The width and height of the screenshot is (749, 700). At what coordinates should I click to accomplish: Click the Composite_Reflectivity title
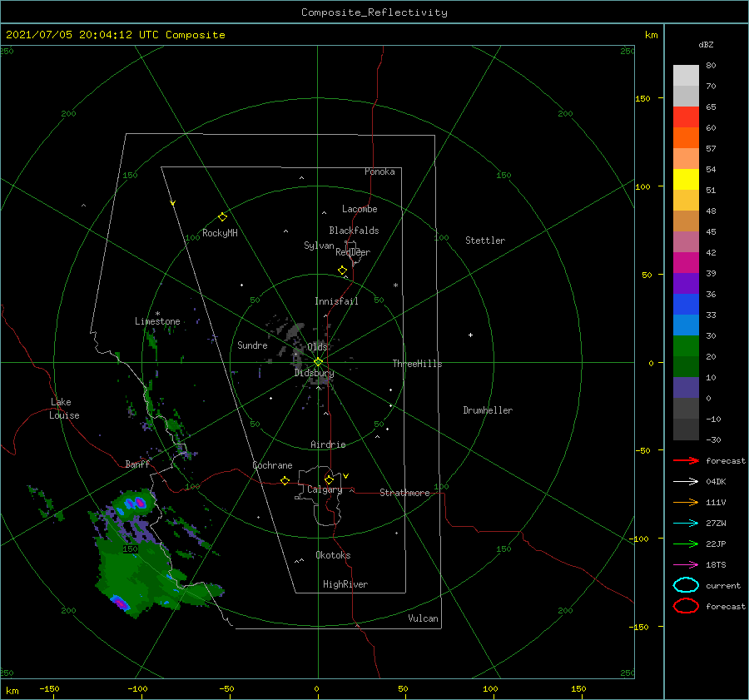click(374, 12)
